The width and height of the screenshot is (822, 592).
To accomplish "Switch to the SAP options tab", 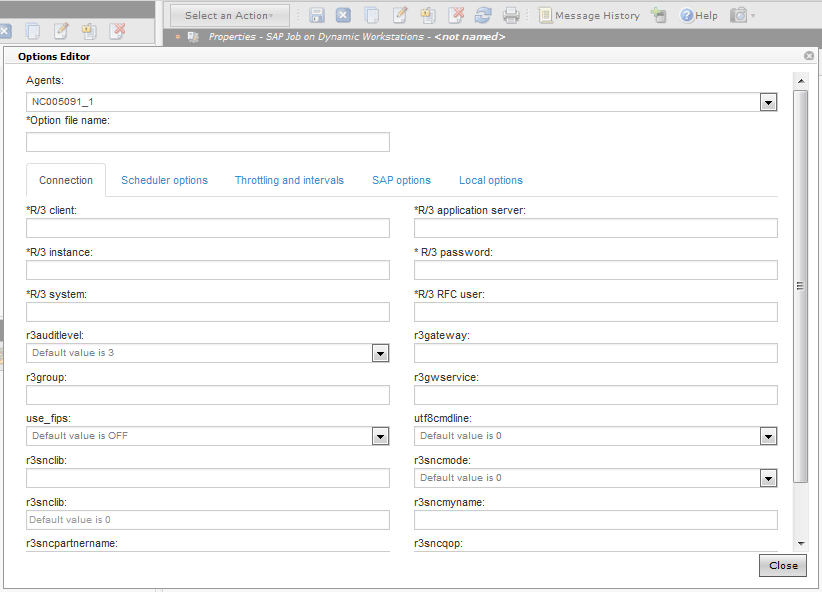I will (401, 180).
